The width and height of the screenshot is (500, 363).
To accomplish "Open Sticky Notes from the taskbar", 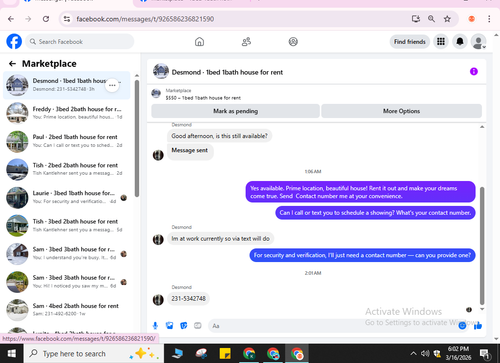I will (225, 354).
